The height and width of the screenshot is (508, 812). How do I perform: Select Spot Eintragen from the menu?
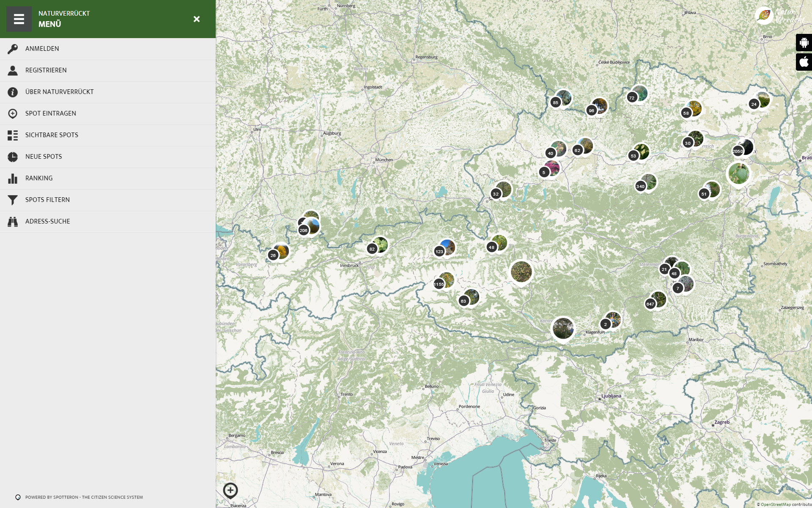(x=50, y=113)
